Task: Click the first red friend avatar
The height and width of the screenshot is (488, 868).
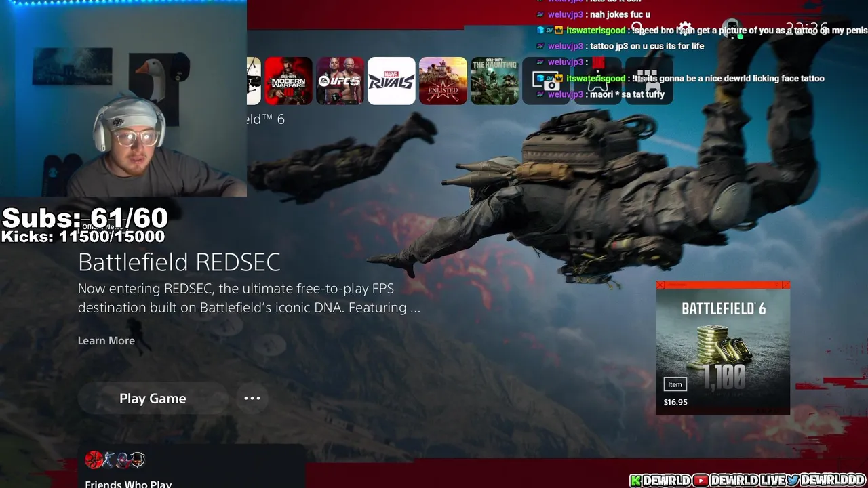Action: pos(94,460)
